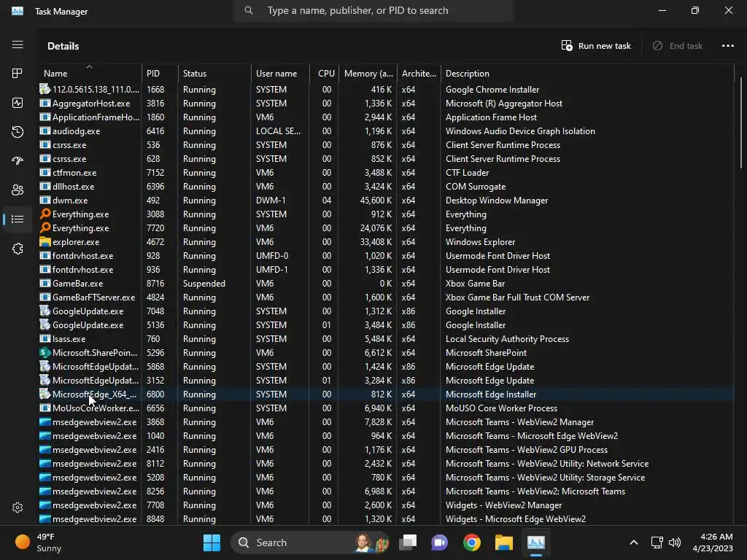Sort by the Architecture column header
This screenshot has height=560, width=747.
[419, 74]
